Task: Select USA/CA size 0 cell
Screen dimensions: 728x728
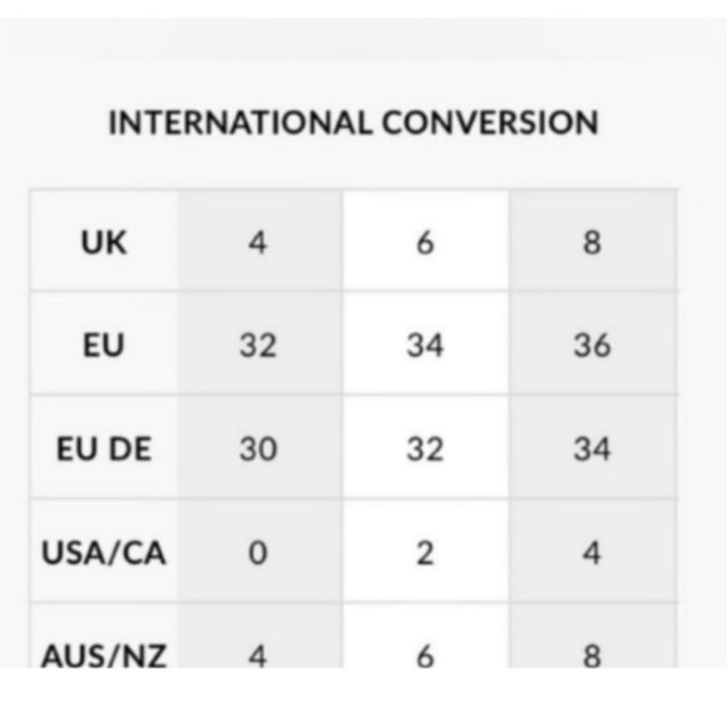Action: 260,550
